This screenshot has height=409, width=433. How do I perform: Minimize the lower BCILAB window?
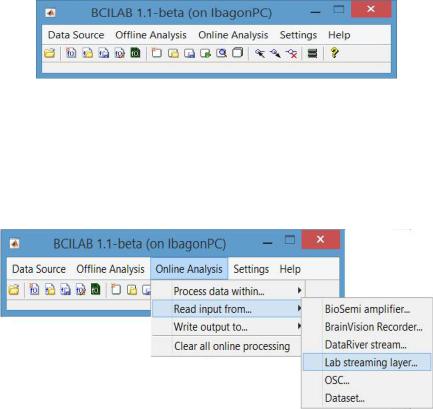coord(267,243)
